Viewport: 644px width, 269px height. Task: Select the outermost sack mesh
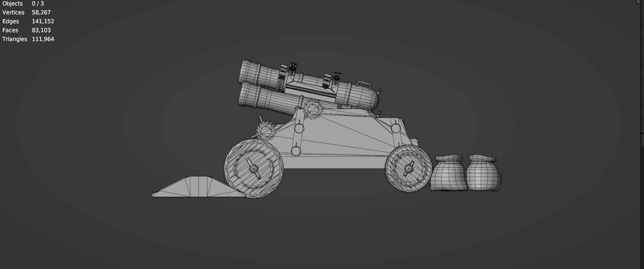point(484,173)
